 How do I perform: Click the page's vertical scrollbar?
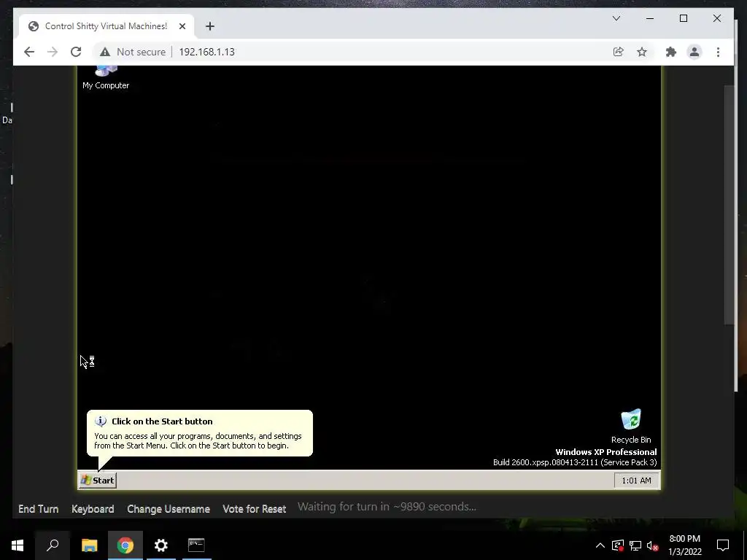[729, 205]
